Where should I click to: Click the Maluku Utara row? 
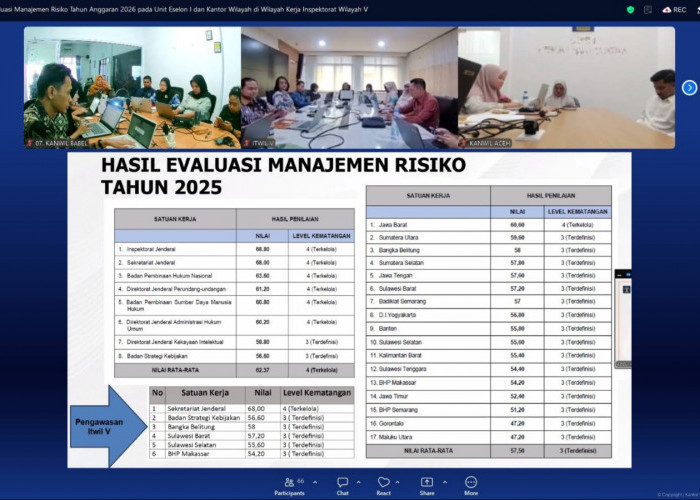(489, 437)
